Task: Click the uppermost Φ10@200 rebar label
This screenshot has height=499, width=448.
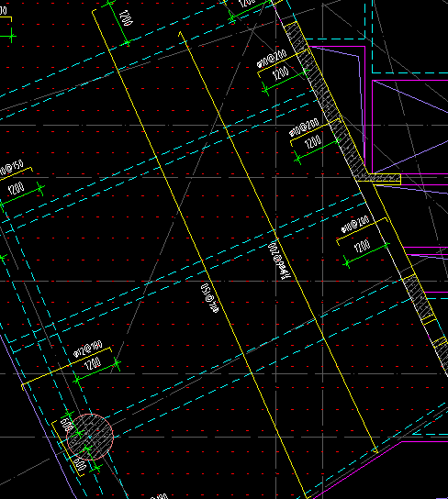Action: (x=272, y=59)
